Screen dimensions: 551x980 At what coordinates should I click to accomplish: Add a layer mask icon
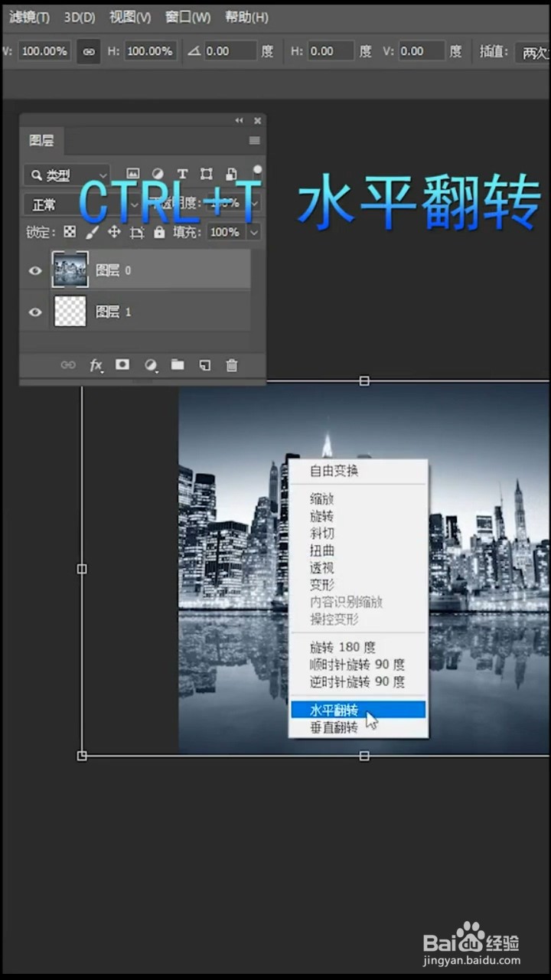(122, 365)
